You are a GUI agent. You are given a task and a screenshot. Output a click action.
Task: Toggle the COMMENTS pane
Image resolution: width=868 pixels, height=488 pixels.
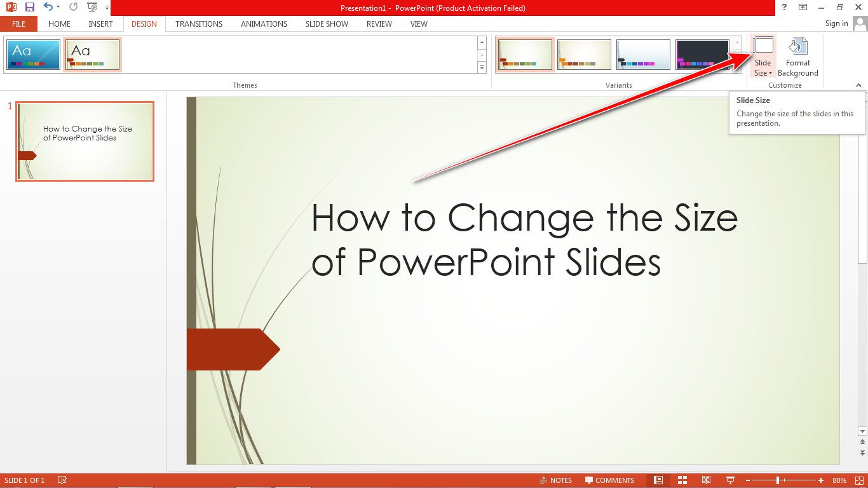tap(609, 480)
